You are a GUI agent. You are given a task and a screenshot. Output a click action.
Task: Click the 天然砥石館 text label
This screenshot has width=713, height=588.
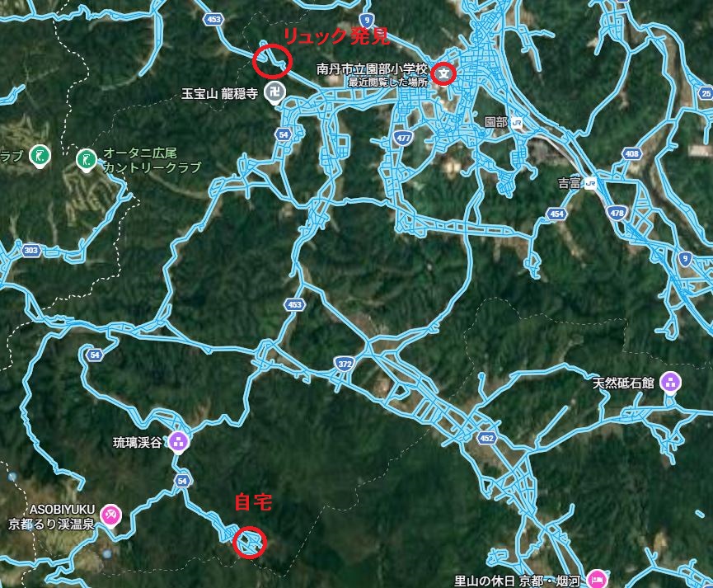tap(623, 383)
